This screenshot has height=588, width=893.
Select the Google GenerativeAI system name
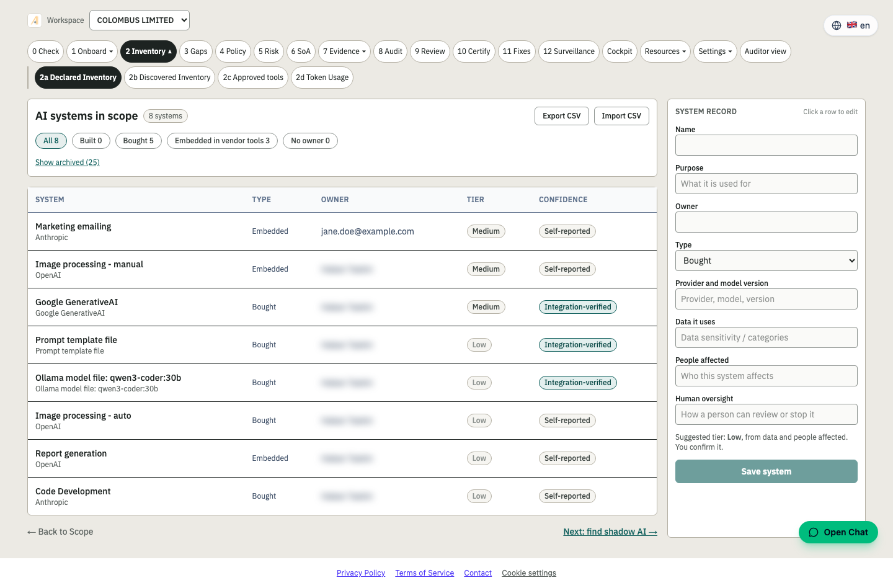click(77, 302)
